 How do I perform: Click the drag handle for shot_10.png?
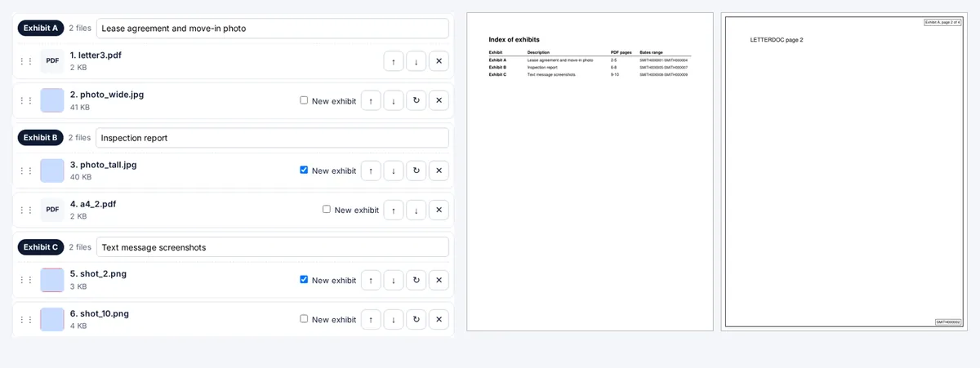click(26, 319)
